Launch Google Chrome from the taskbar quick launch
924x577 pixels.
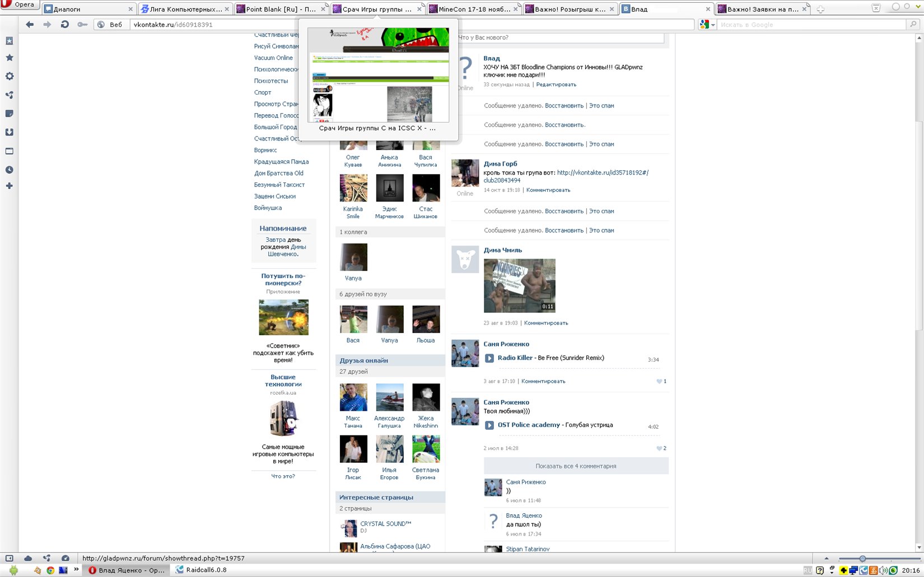[50, 570]
